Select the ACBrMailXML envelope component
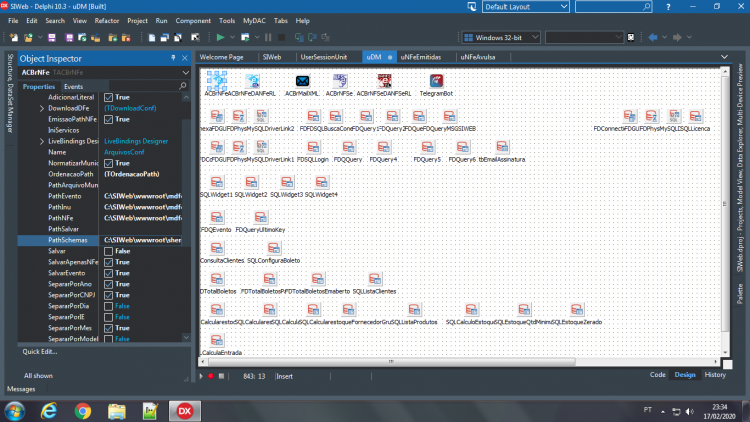Viewport: 750px width, 422px height. point(302,81)
